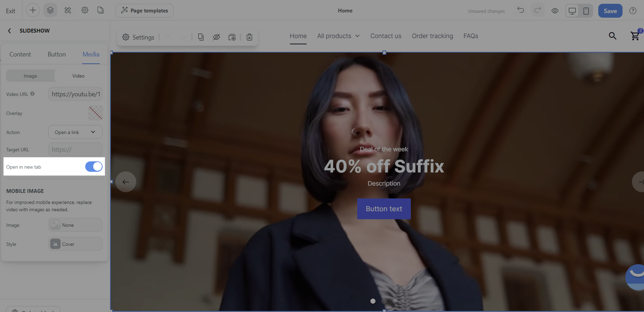Duplicate the slideshow block
This screenshot has width=644, height=312.
(201, 37)
